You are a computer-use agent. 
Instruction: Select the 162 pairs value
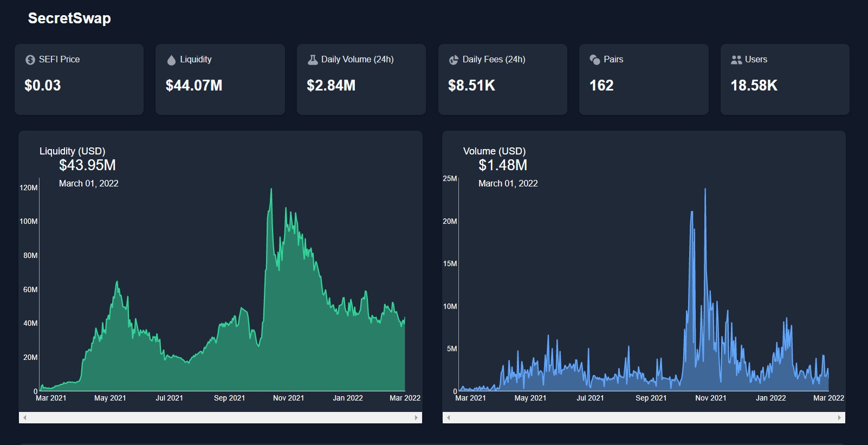tap(601, 86)
